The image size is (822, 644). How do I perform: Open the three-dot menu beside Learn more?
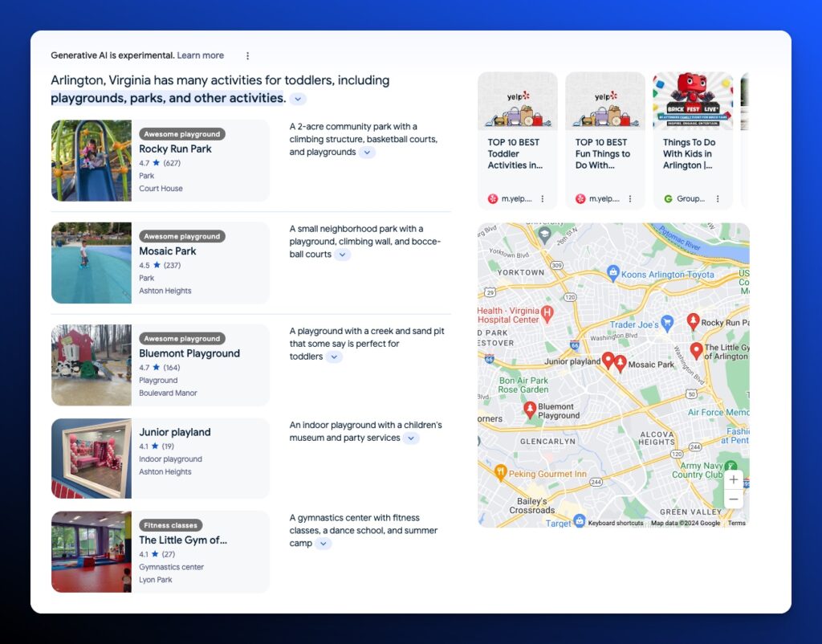point(247,55)
